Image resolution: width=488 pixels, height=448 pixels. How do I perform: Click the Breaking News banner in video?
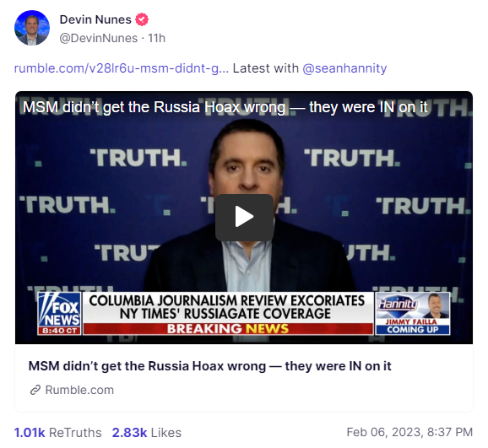(228, 329)
